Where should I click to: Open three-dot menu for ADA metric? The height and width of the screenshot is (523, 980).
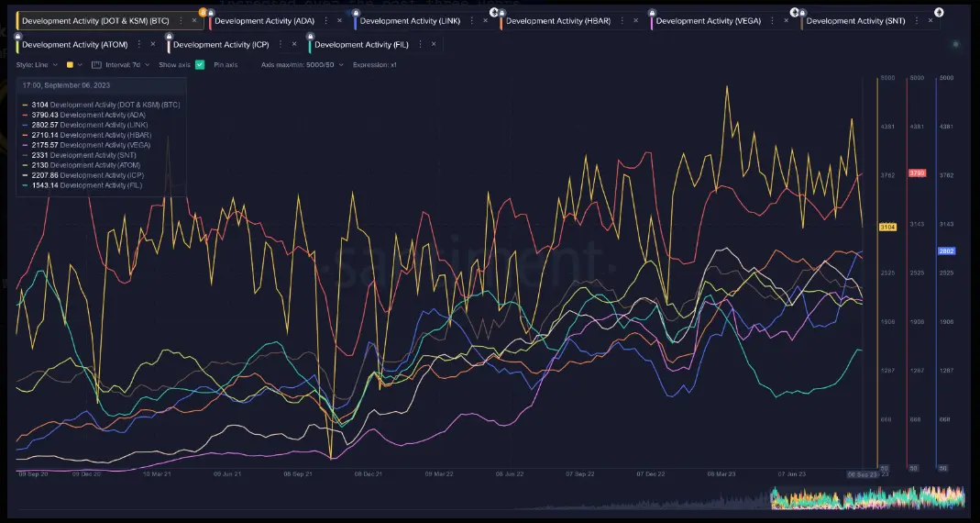point(326,20)
